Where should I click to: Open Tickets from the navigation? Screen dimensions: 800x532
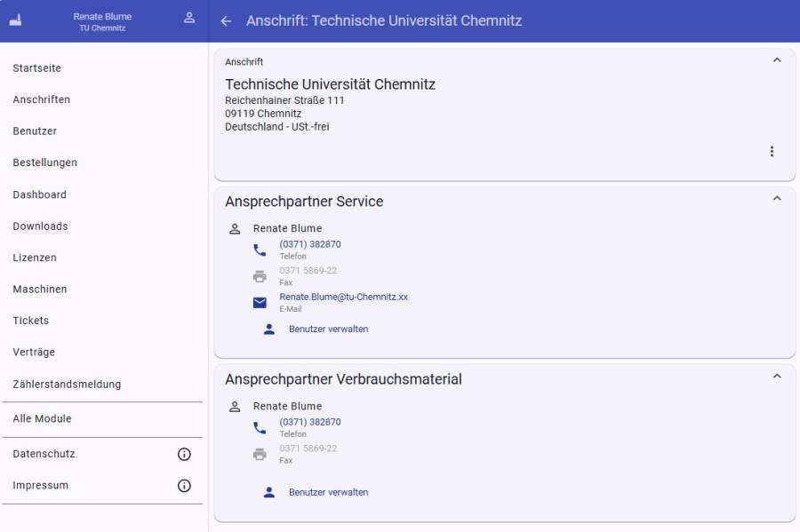click(x=31, y=321)
